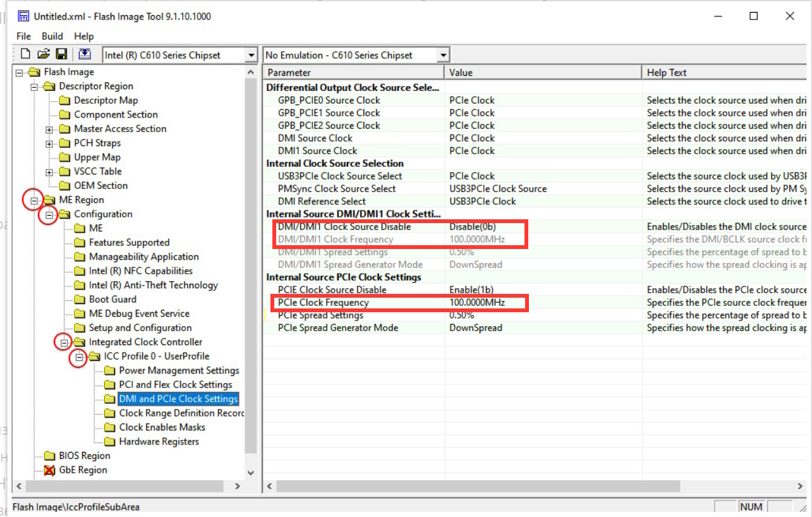Select Upper Map in the tree
This screenshot has width=812, height=517.
click(97, 157)
